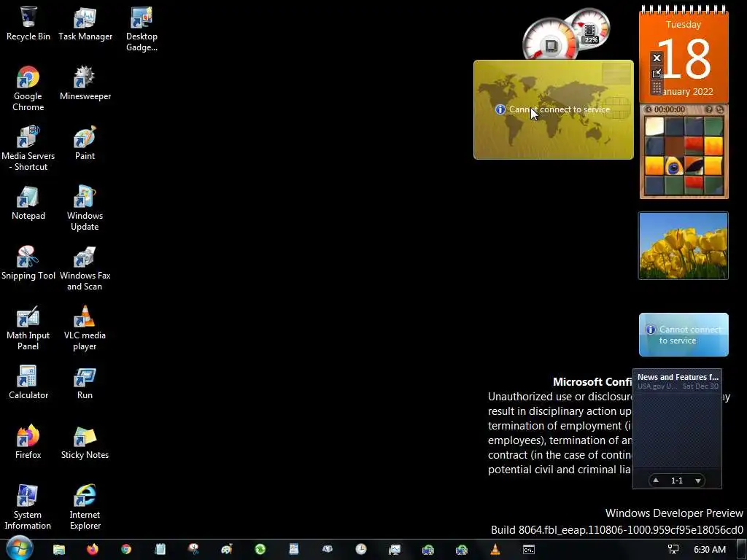Click the white puzzle tile
The width and height of the screenshot is (747, 560).
(x=654, y=126)
